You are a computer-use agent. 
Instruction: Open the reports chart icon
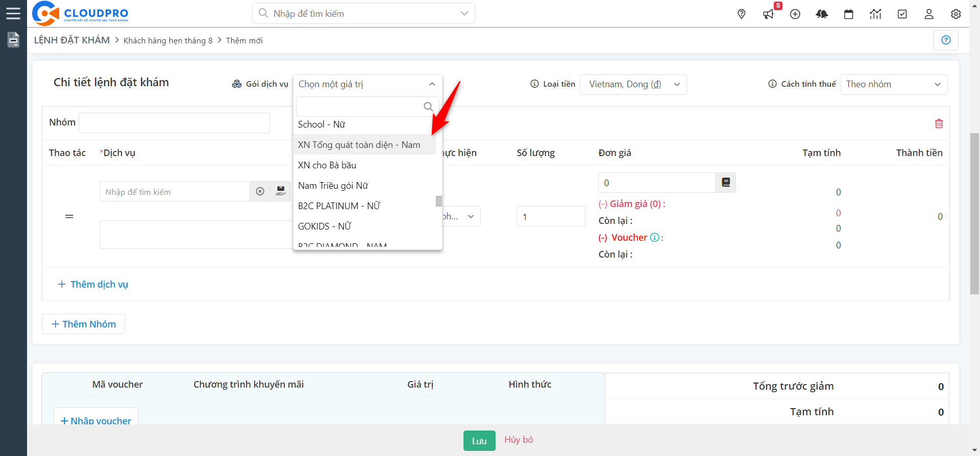875,14
